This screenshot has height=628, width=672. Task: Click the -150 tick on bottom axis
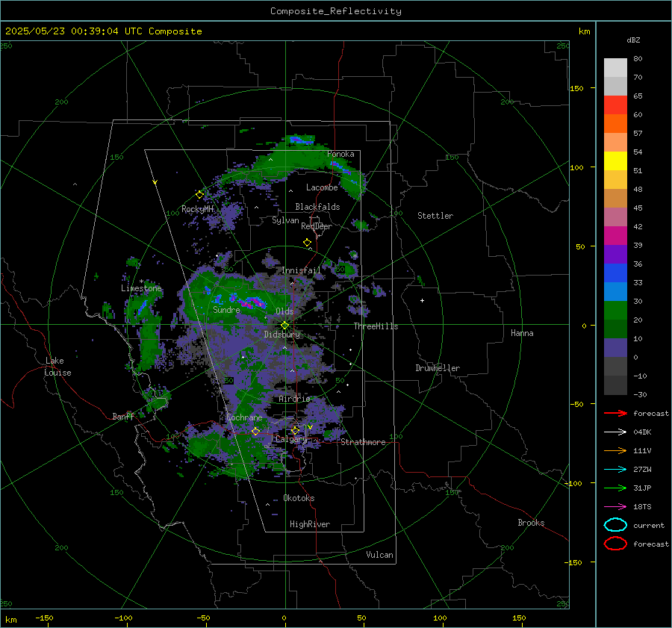point(44,618)
